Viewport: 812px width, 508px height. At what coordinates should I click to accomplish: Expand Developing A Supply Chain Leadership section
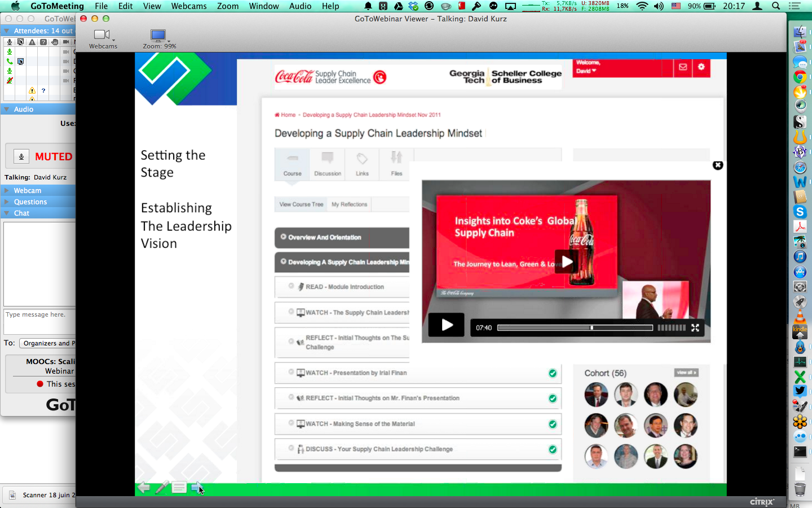[342, 262]
